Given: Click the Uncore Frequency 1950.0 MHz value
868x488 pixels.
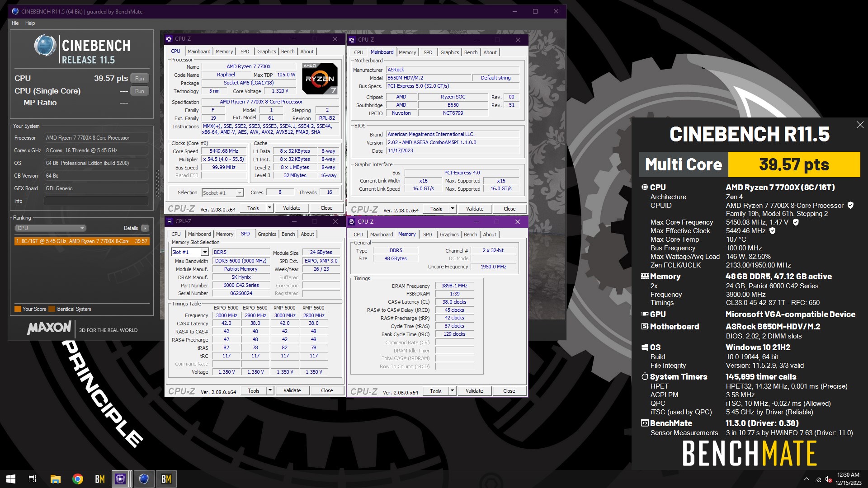Looking at the screenshot, I should [493, 267].
